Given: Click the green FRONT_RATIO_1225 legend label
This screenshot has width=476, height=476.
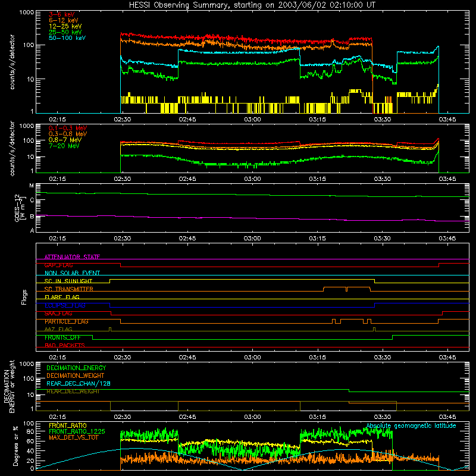Looking at the screenshot, I should [77, 431].
